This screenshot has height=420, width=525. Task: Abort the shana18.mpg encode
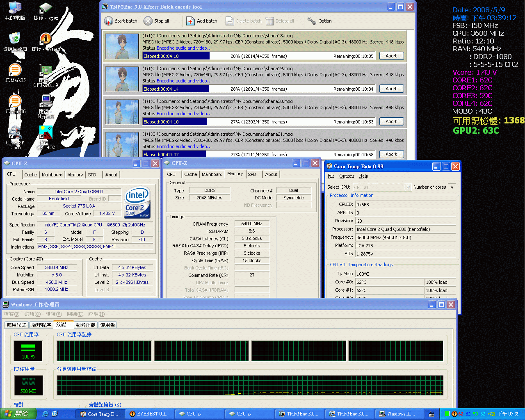[x=391, y=56]
